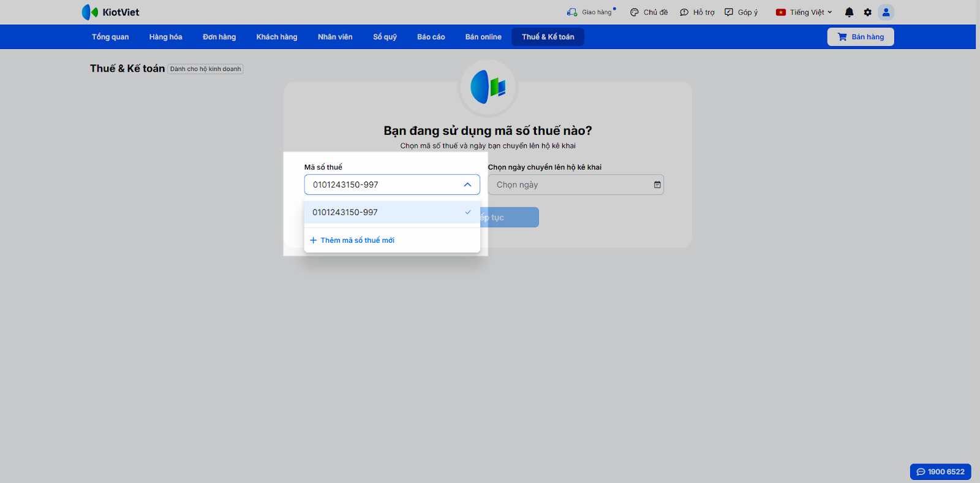
Task: Go to the Tổng quan menu
Action: (x=110, y=37)
